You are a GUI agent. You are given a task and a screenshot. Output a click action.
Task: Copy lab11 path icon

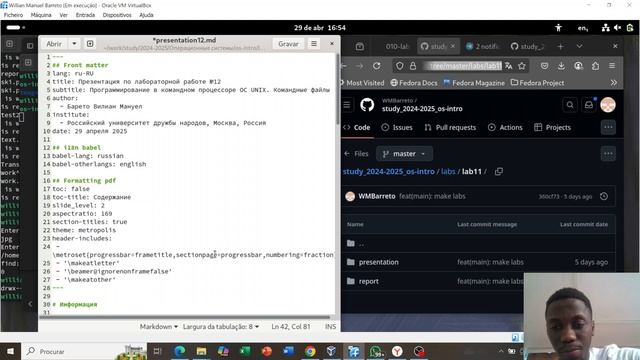click(499, 171)
